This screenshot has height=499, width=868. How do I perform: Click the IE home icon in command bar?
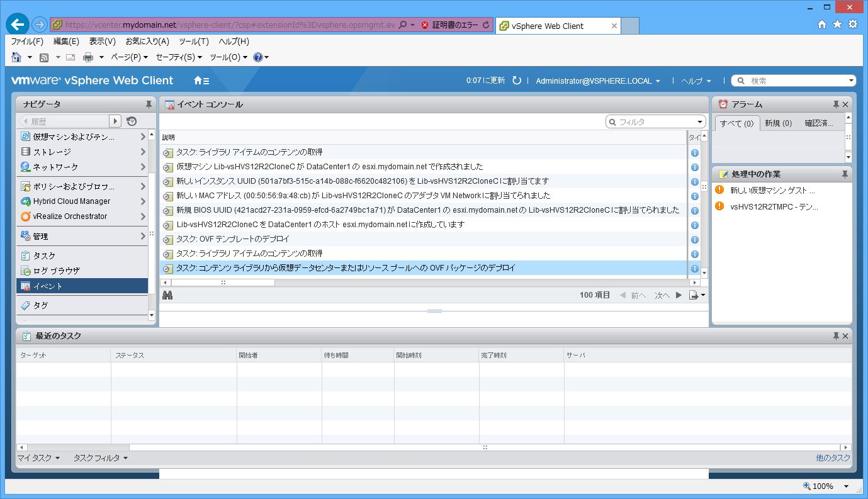tap(16, 57)
